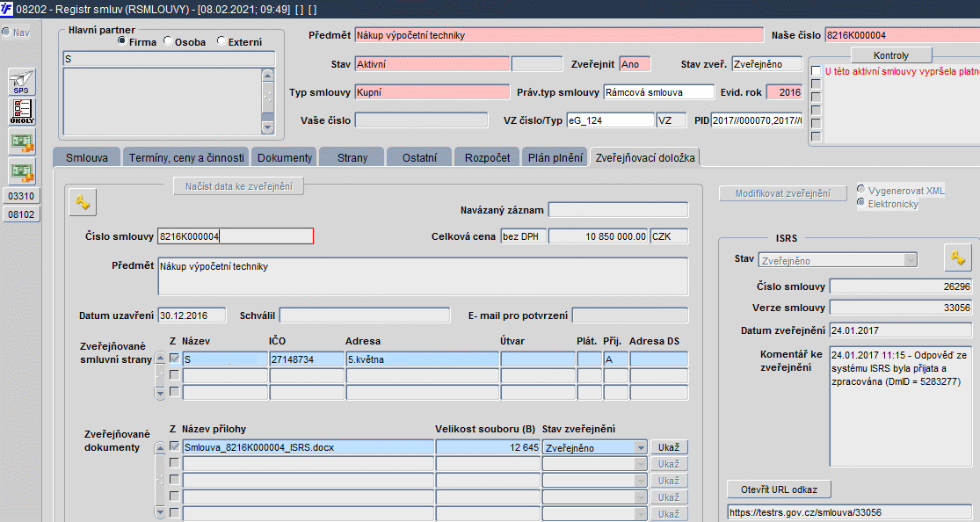980x522 pixels.
Task: Switch to the Smlouva tab
Action: [x=87, y=157]
